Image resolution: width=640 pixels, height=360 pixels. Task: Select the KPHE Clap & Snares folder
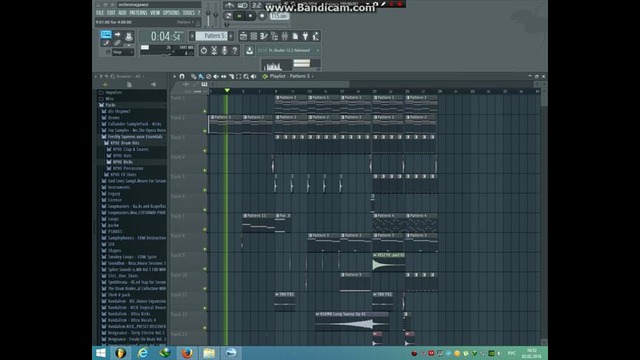130,149
